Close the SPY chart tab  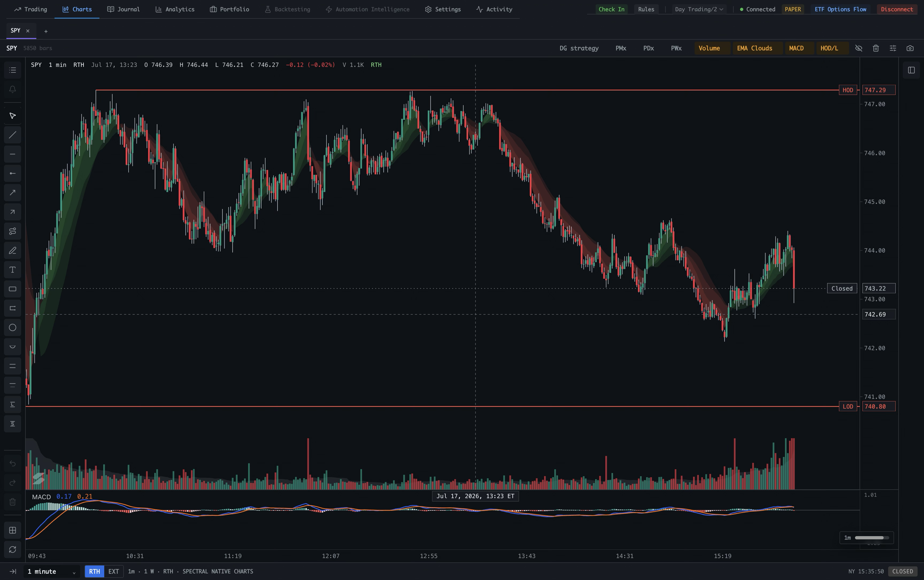click(28, 31)
